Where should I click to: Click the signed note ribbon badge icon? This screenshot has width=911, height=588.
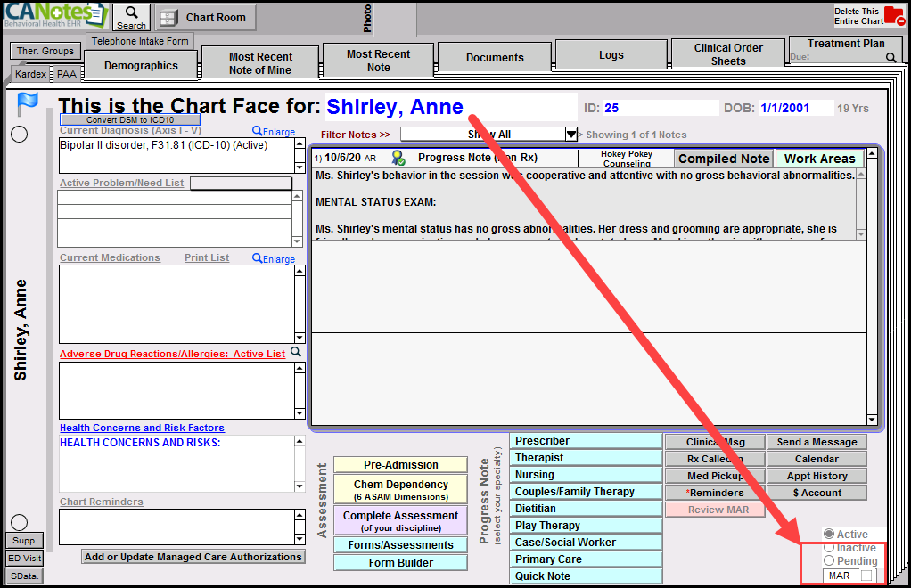click(x=398, y=158)
